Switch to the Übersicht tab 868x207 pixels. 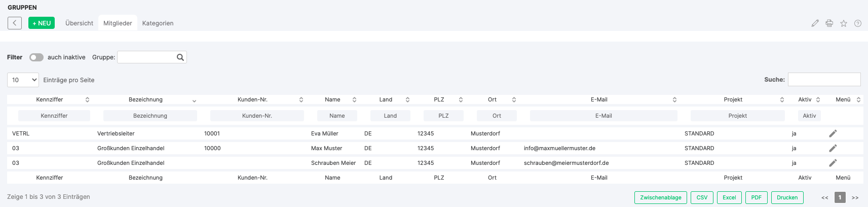click(79, 23)
